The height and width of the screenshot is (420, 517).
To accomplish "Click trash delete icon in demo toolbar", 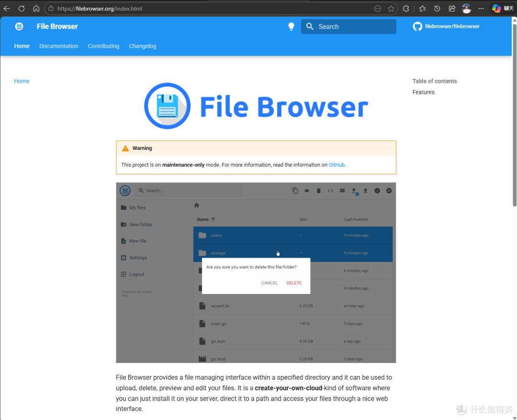I will (318, 191).
